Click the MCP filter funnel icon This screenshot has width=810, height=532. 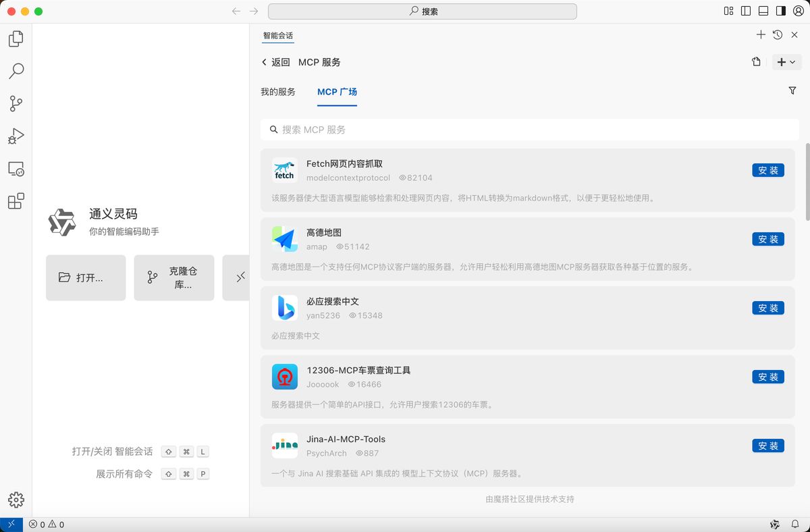click(792, 90)
